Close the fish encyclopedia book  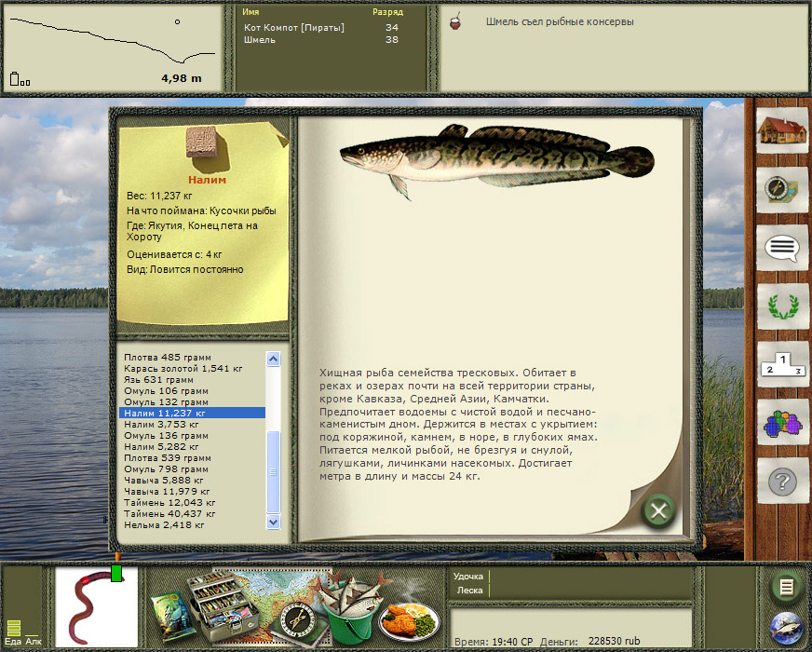pyautogui.click(x=658, y=509)
